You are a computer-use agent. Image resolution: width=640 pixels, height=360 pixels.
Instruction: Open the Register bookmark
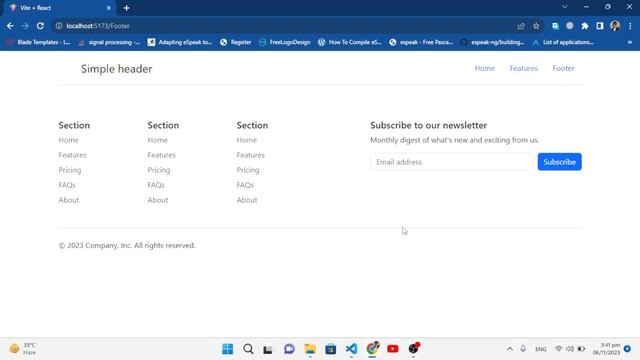tap(236, 42)
